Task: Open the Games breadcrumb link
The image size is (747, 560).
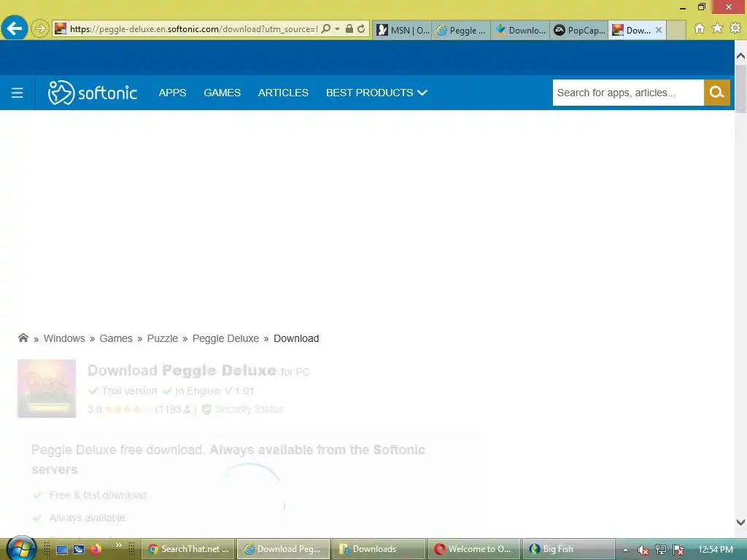Action: (116, 338)
